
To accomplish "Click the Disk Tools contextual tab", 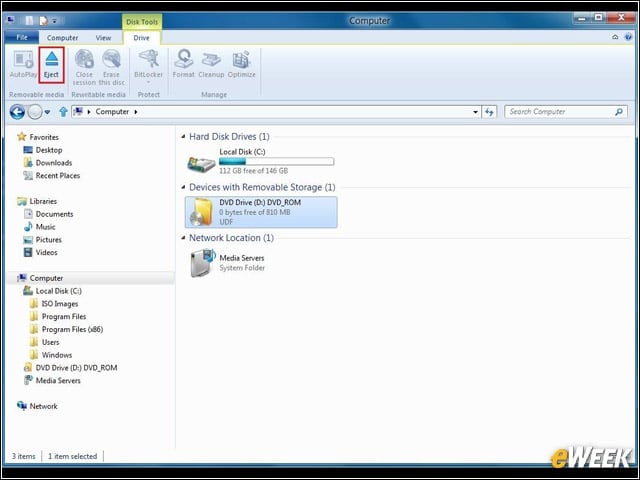I will point(142,22).
